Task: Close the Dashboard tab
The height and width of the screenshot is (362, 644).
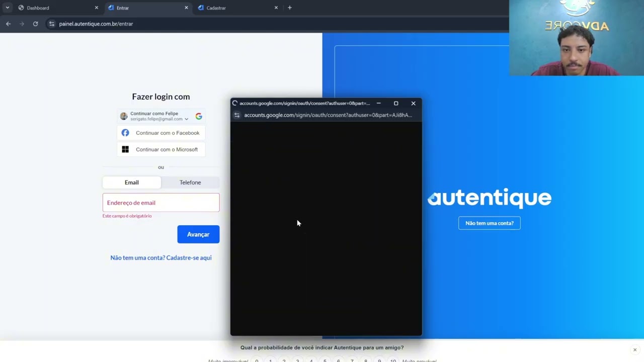Action: 97,8
